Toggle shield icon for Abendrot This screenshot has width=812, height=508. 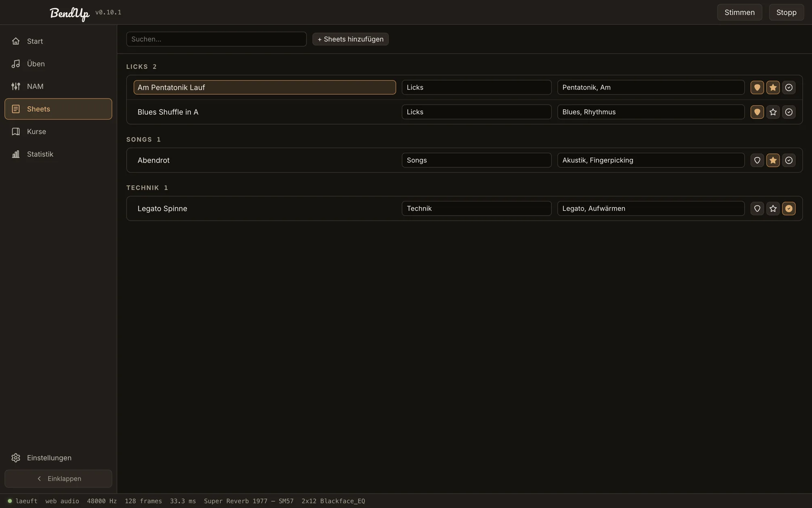coord(757,160)
